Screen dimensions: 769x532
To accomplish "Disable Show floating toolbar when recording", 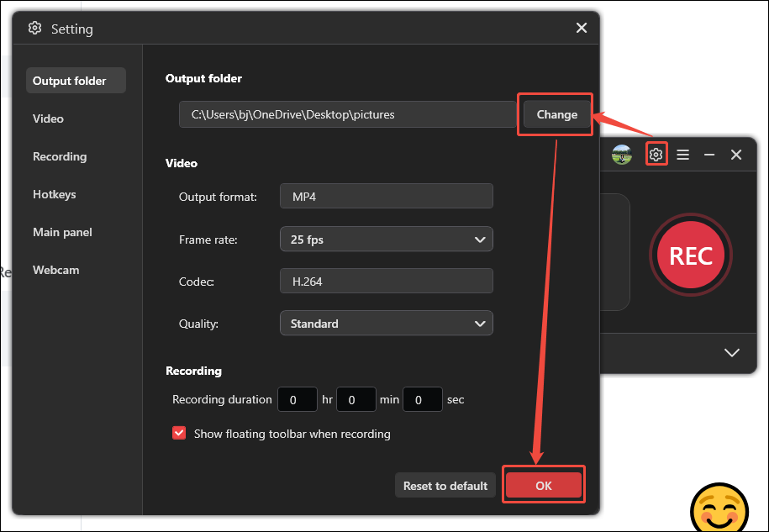I will tap(179, 433).
